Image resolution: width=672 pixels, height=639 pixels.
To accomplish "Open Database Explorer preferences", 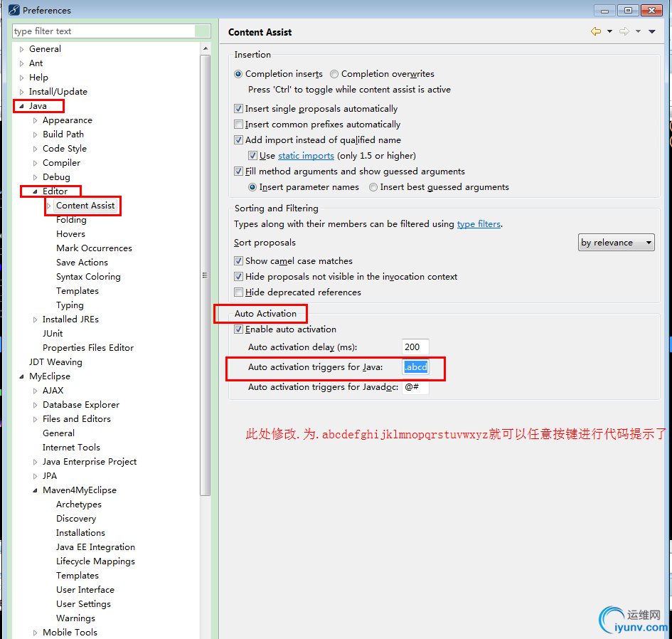I will (x=81, y=404).
